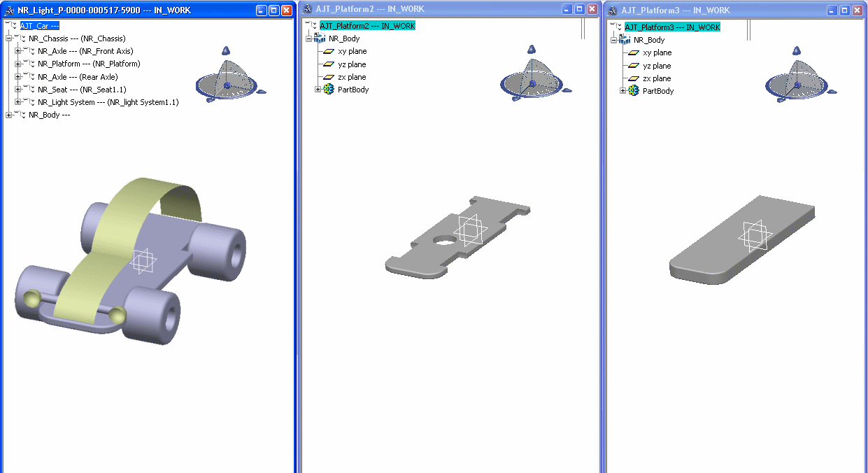Click the NR_Light_P-0000-000517-5900 window title bar

click(x=148, y=10)
